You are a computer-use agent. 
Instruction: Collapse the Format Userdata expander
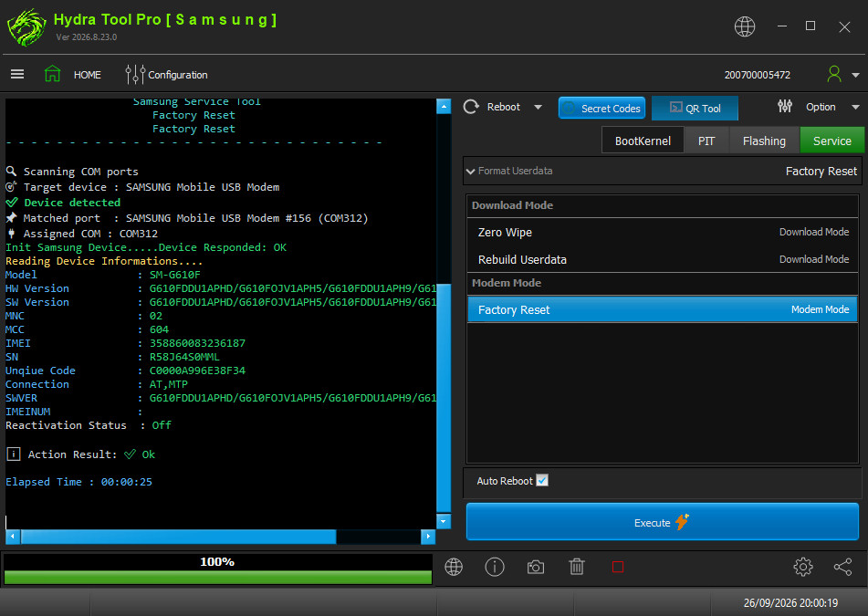click(471, 171)
